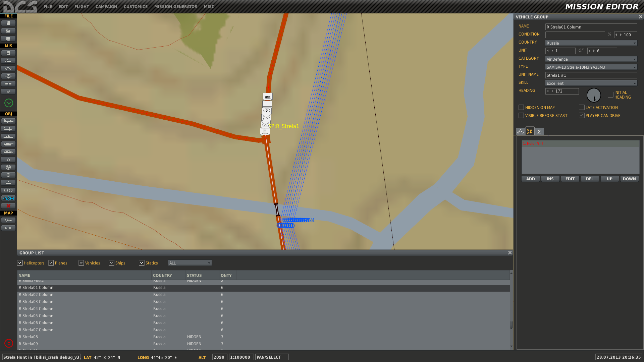Adjust the heading compass dial
Image resolution: width=644 pixels, height=362 pixels.
click(594, 95)
